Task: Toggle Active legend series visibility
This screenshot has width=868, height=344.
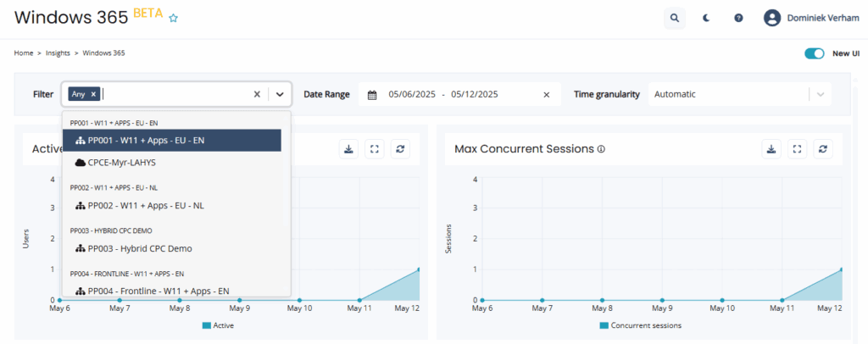Action: tap(218, 325)
